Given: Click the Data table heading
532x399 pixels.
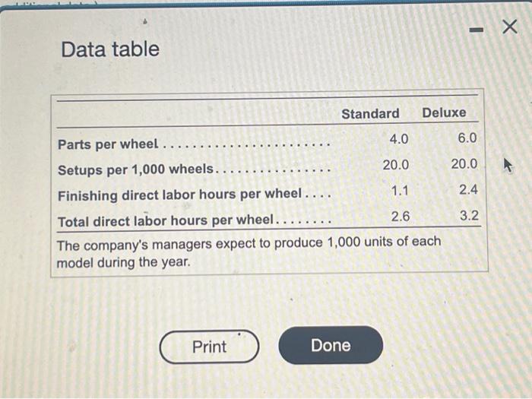Looking at the screenshot, I should click(x=110, y=49).
